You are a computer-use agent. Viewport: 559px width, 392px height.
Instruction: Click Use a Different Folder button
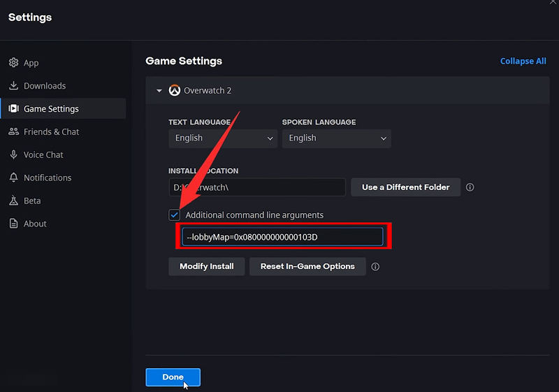coord(406,187)
